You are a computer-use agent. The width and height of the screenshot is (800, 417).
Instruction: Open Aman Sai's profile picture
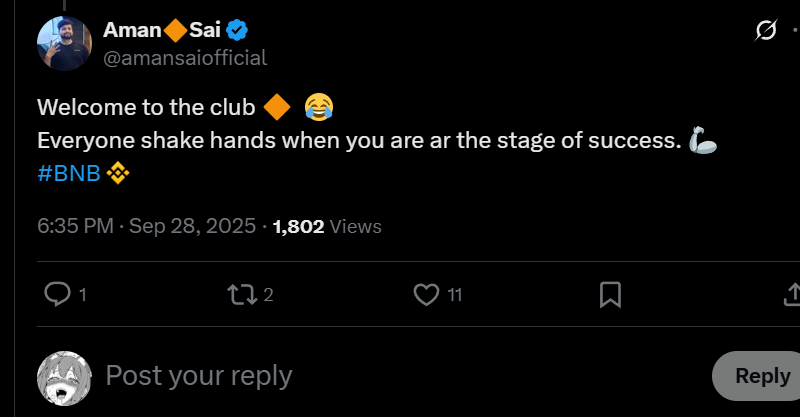click(x=66, y=44)
